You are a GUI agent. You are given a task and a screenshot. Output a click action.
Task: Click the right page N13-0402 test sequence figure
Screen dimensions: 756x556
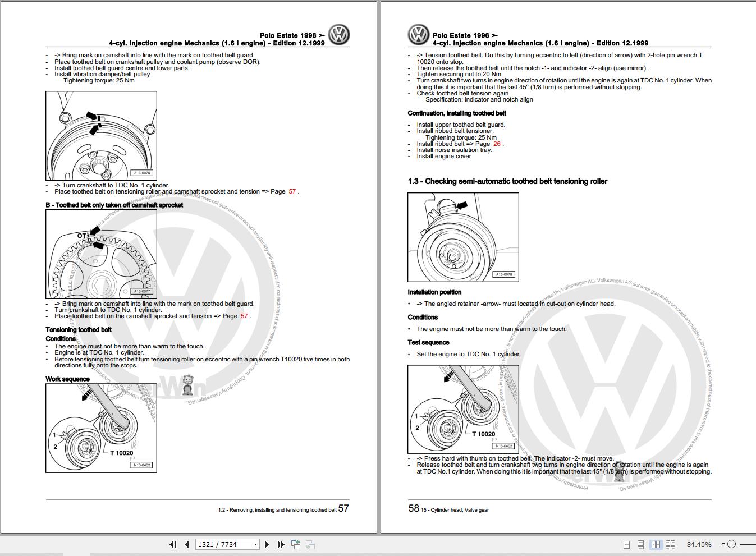coord(463,409)
